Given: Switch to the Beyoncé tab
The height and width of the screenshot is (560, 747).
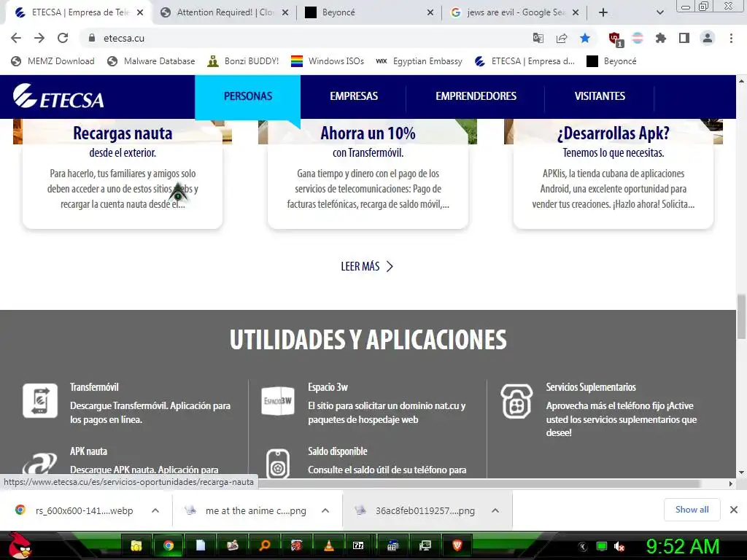Looking at the screenshot, I should click(369, 12).
